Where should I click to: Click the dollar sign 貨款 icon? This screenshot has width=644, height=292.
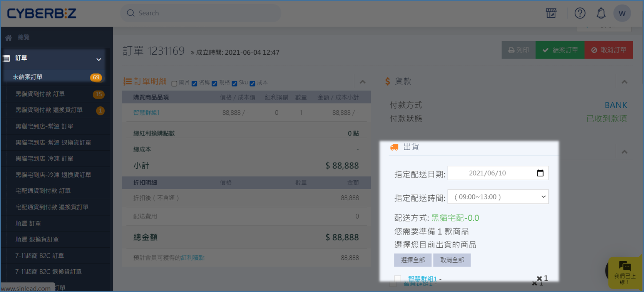point(388,81)
